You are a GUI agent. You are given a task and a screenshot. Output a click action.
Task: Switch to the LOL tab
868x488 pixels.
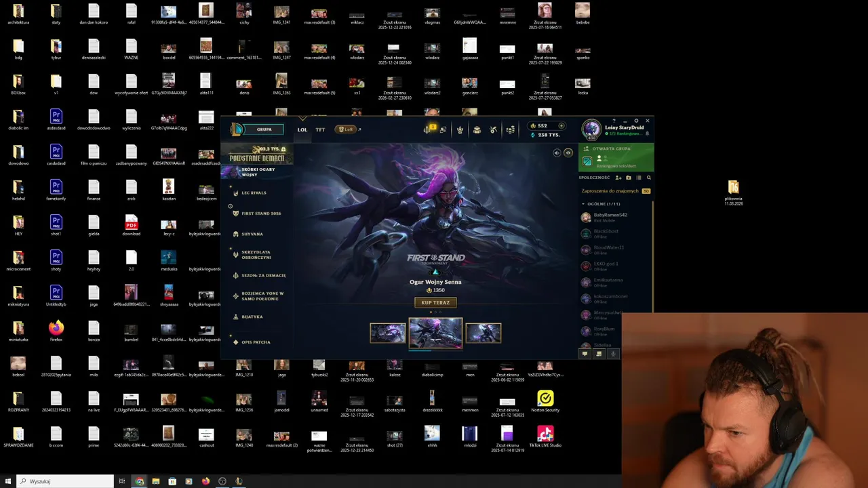point(302,129)
